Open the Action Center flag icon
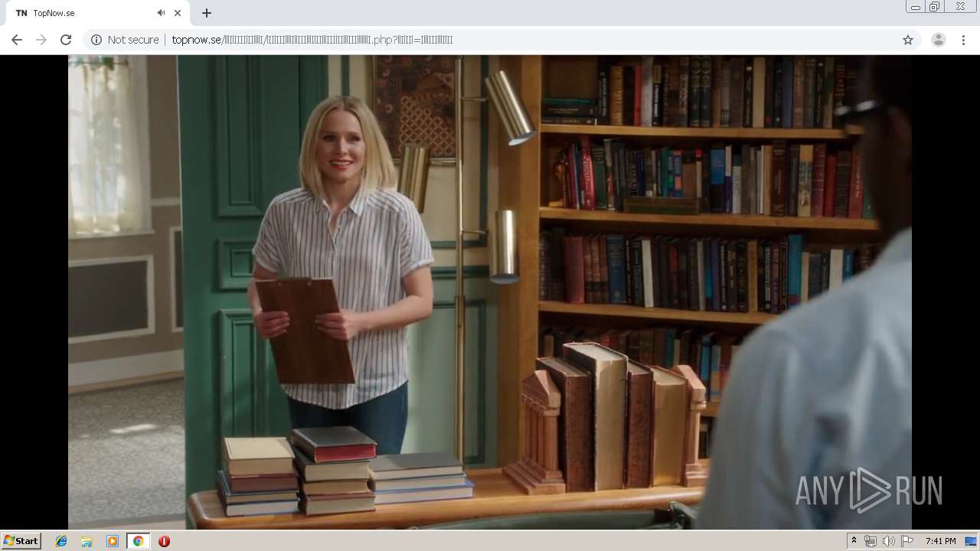Screen dimensions: 980x551 coord(907,541)
